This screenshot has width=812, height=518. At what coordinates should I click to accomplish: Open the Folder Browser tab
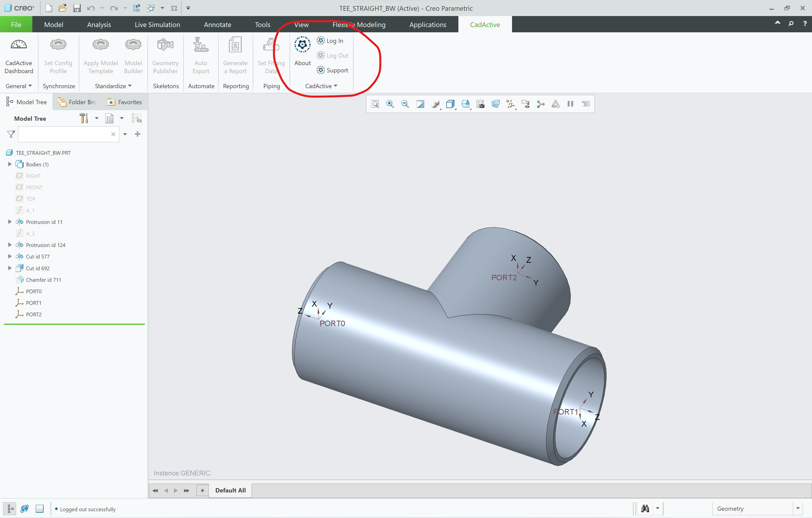point(77,102)
